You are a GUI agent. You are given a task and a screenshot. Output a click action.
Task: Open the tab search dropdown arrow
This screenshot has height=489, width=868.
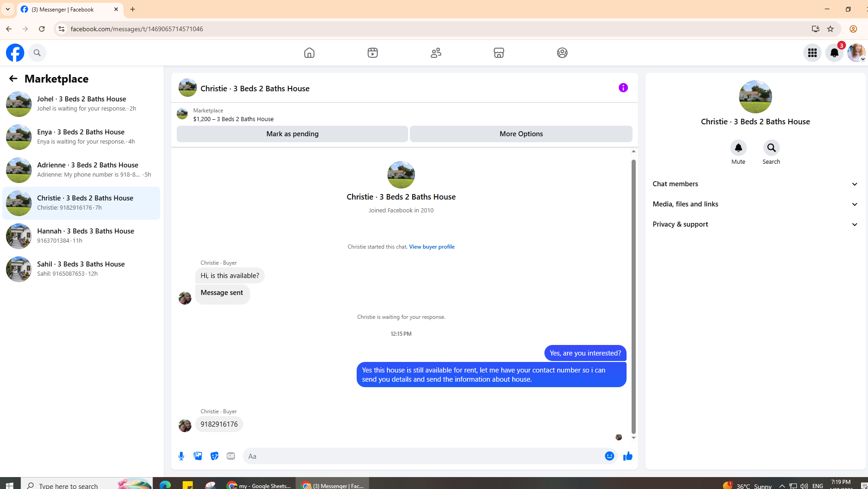click(8, 9)
